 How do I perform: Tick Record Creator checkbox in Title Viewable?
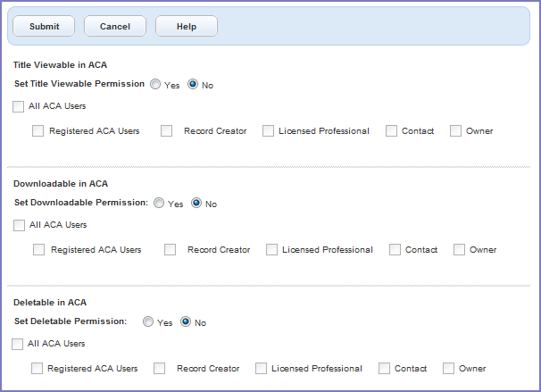coord(167,131)
